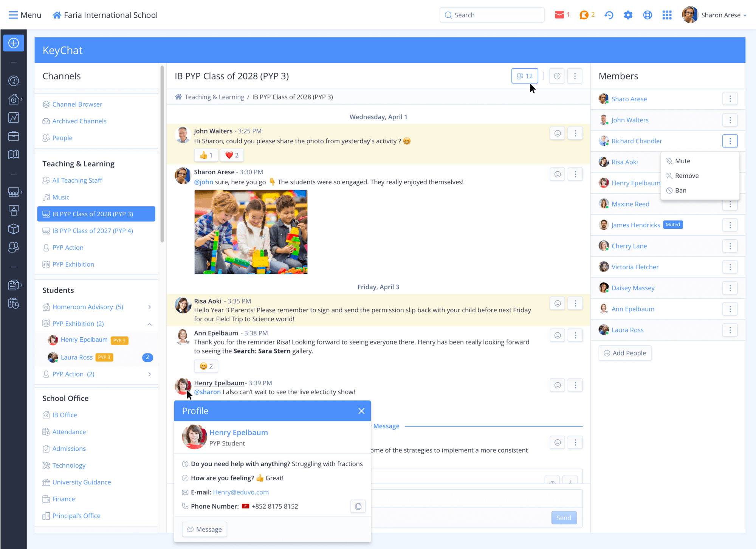Image resolution: width=756 pixels, height=549 pixels.
Task: Toggle members panel with 12 button
Action: (x=525, y=76)
